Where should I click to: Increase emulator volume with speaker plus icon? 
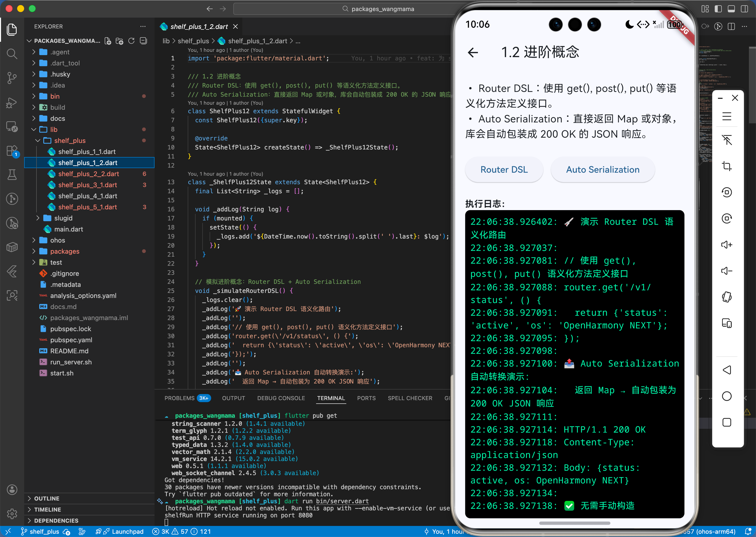click(x=726, y=245)
